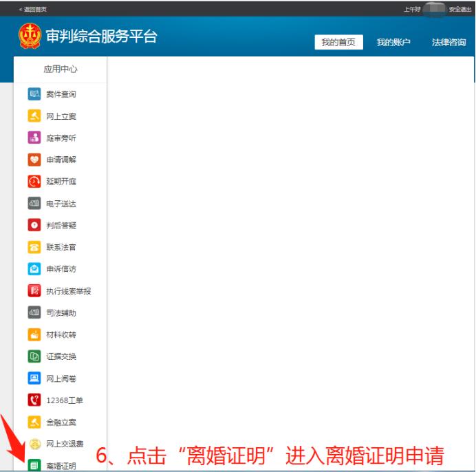The width and height of the screenshot is (476, 472).
Task: Open 网上交退费 entry text
Action: click(65, 444)
